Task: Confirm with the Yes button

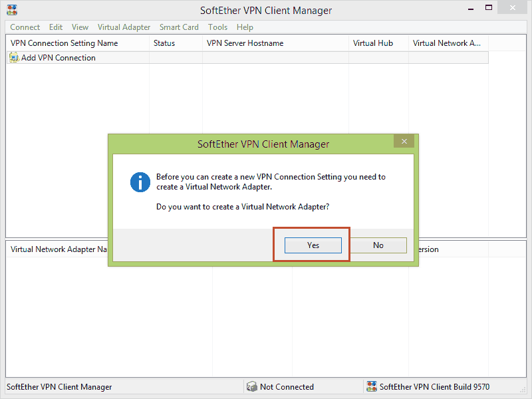Action: 313,245
